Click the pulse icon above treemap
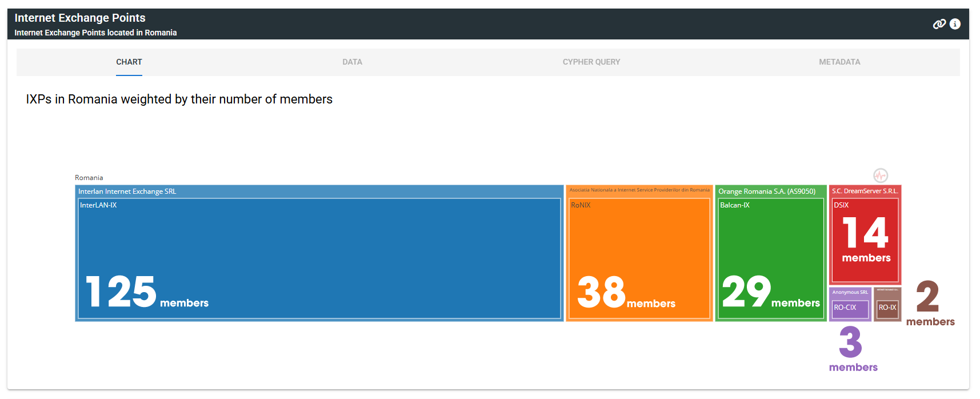 (x=881, y=175)
